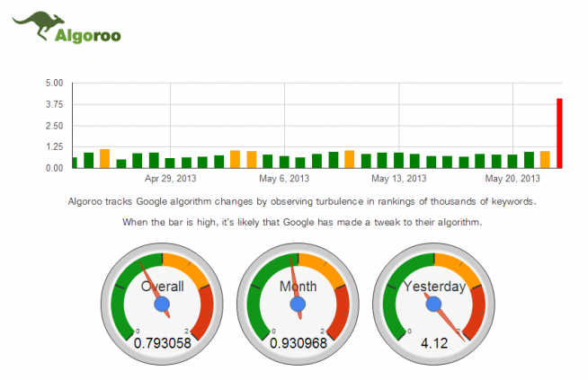Select the orange bar just before May 13 gridline

click(x=349, y=159)
